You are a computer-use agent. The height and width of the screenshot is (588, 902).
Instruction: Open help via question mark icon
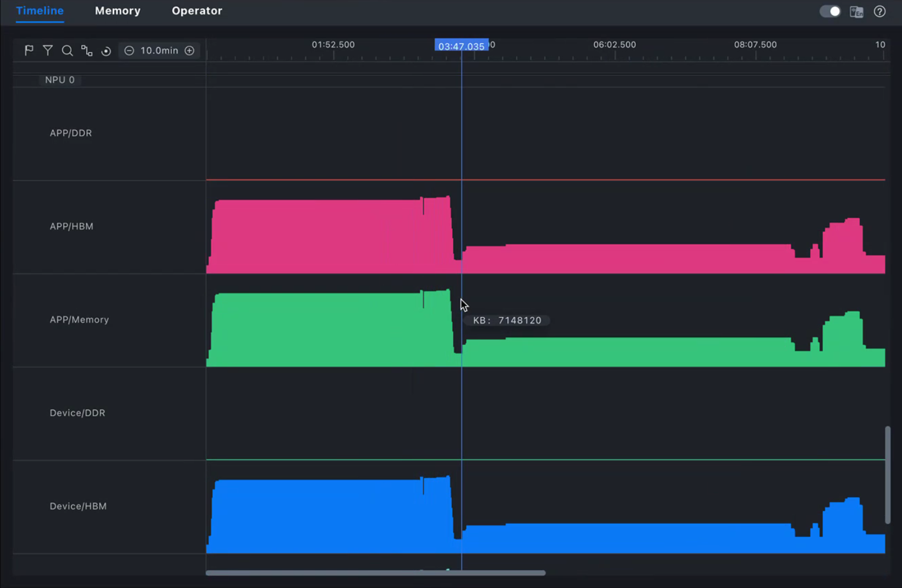click(880, 11)
